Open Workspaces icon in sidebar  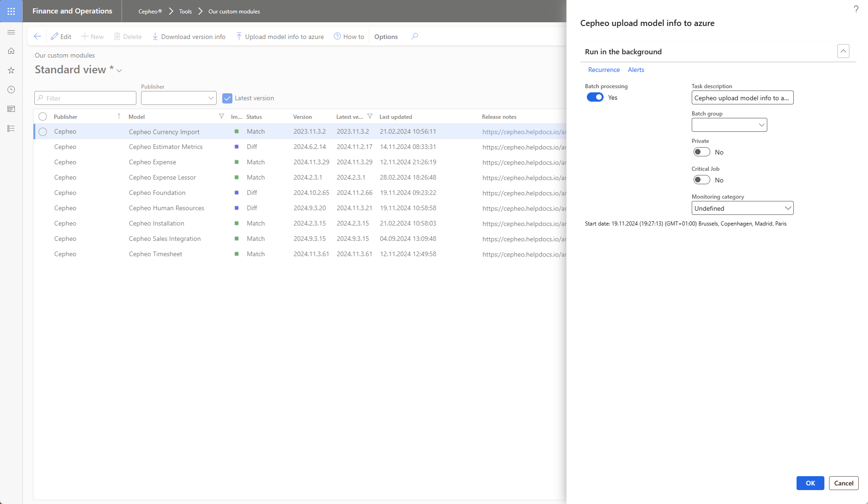[11, 109]
